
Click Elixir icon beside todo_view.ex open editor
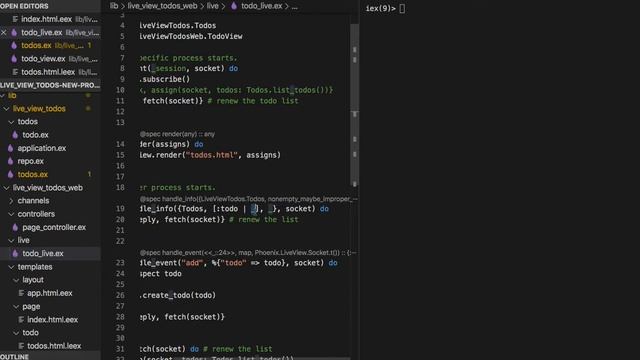coord(14,59)
